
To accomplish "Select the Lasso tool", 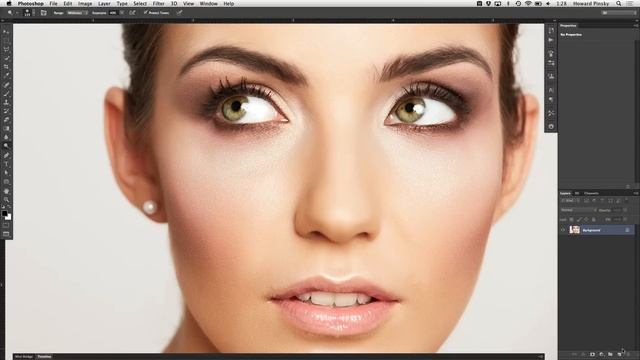I will pos(6,49).
